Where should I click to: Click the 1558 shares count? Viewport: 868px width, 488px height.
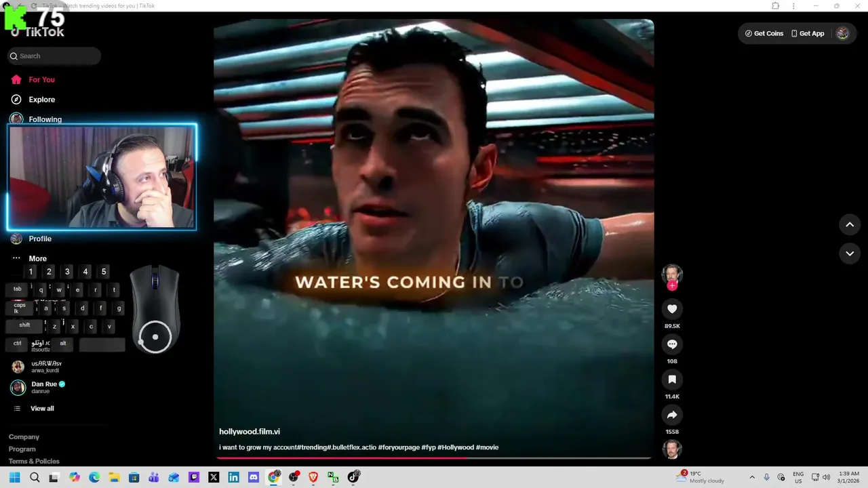[x=672, y=432]
